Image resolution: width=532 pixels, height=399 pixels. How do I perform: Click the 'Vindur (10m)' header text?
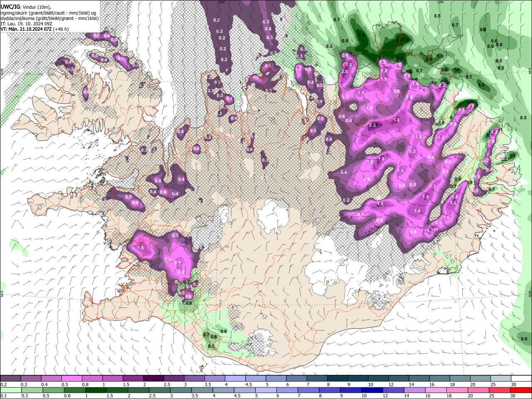click(x=36, y=7)
